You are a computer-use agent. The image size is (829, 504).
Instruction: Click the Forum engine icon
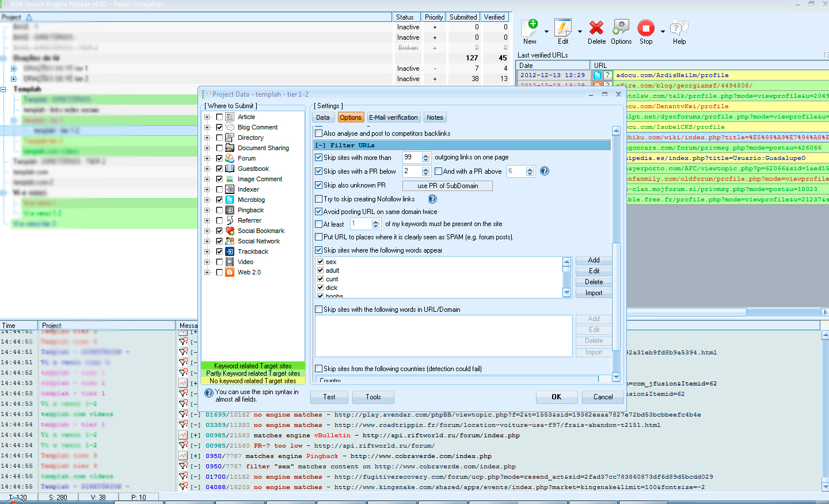pos(230,158)
